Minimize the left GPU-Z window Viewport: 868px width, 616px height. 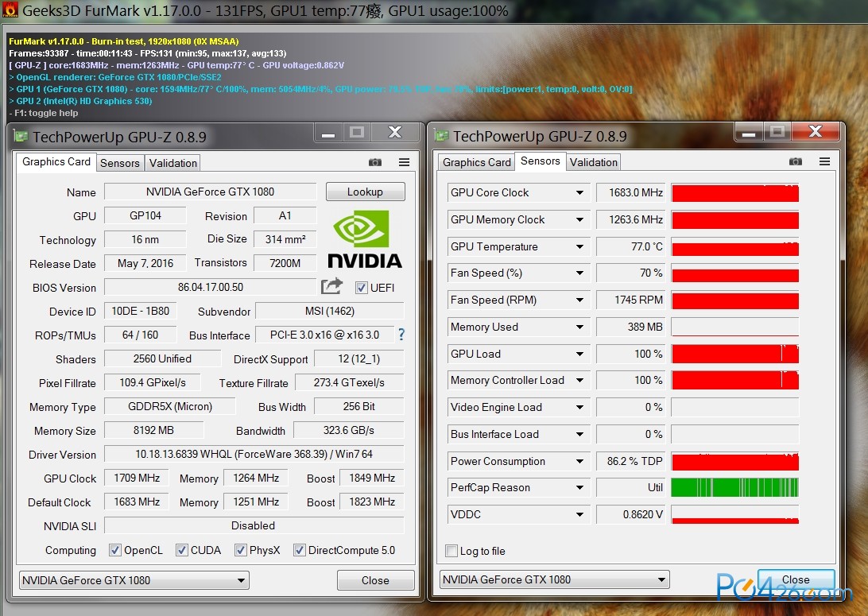point(328,133)
